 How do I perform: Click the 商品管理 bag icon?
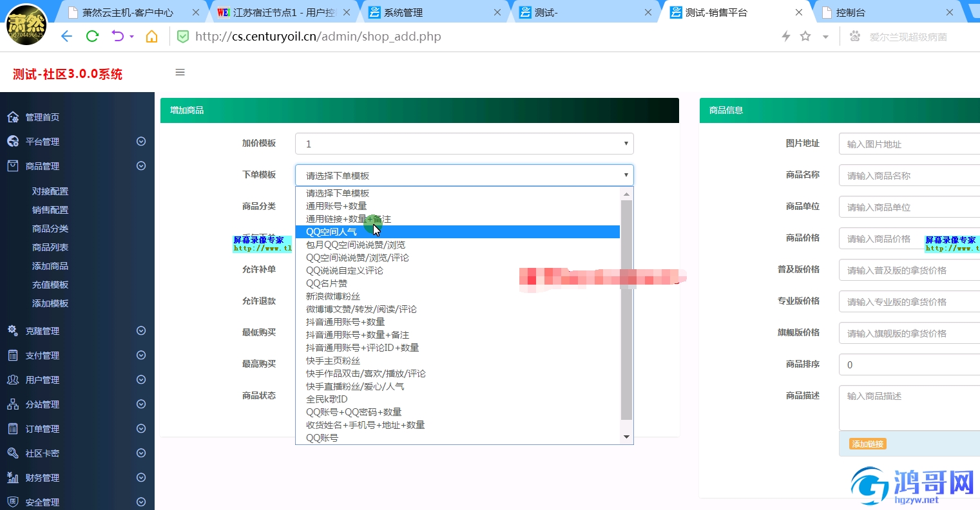tap(13, 166)
